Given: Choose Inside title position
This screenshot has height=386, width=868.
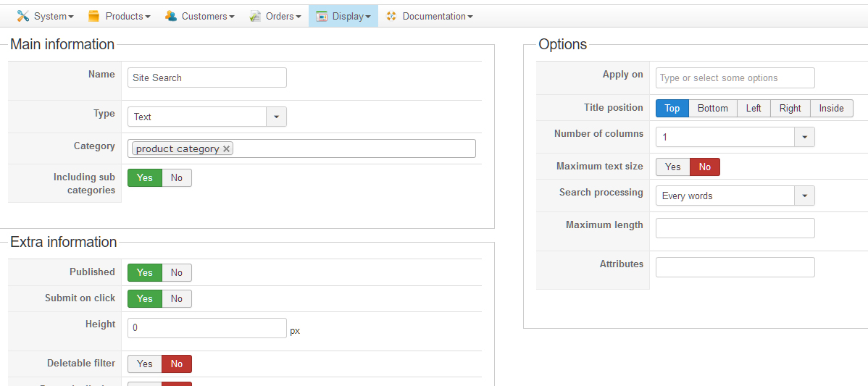Looking at the screenshot, I should (832, 108).
